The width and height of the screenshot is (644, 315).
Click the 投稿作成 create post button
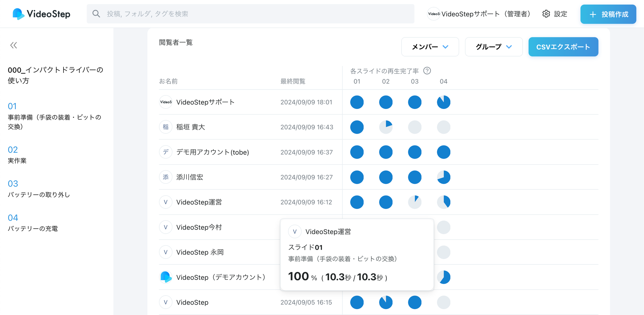click(x=608, y=14)
